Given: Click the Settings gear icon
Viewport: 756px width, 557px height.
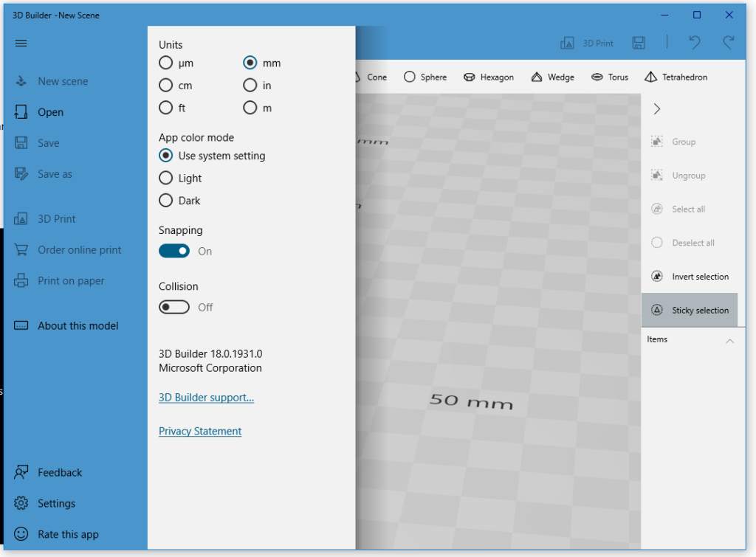Looking at the screenshot, I should (21, 503).
